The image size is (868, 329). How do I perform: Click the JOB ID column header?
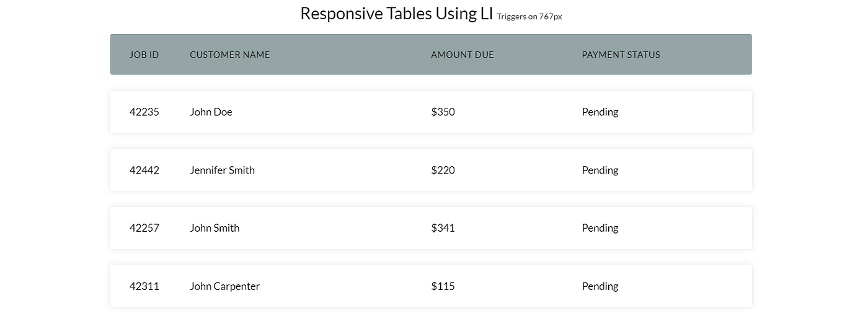144,55
